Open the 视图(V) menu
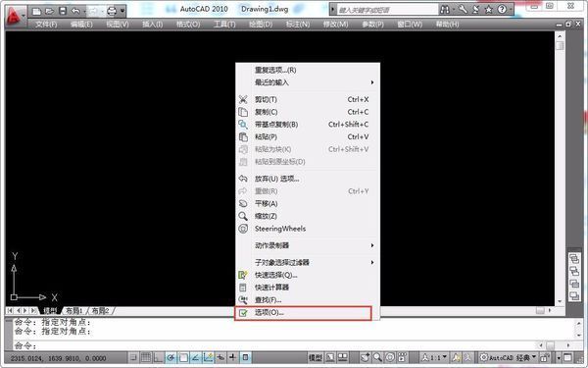The height and width of the screenshot is (368, 588). click(x=118, y=25)
